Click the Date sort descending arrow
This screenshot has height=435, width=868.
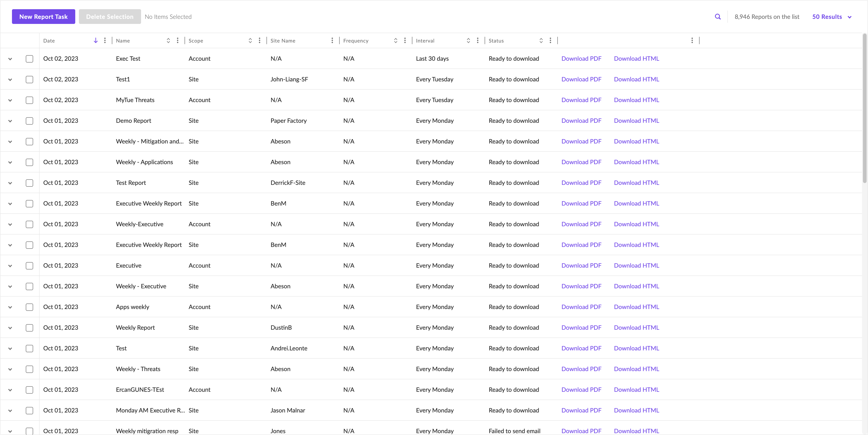pyautogui.click(x=96, y=40)
